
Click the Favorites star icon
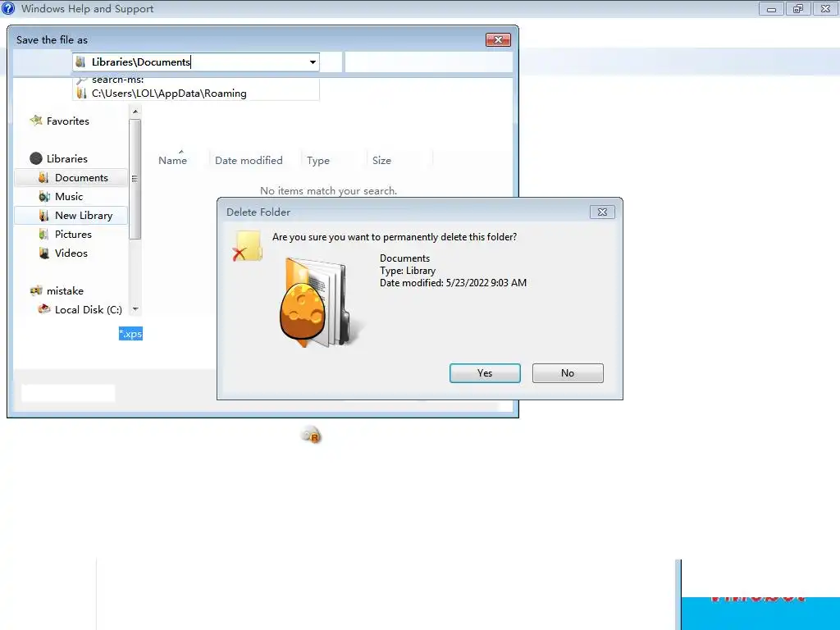click(x=36, y=121)
